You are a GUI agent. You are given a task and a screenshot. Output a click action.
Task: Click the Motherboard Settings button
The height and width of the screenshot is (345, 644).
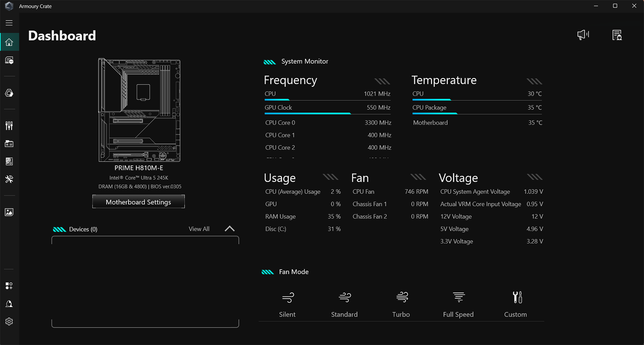pos(138,201)
